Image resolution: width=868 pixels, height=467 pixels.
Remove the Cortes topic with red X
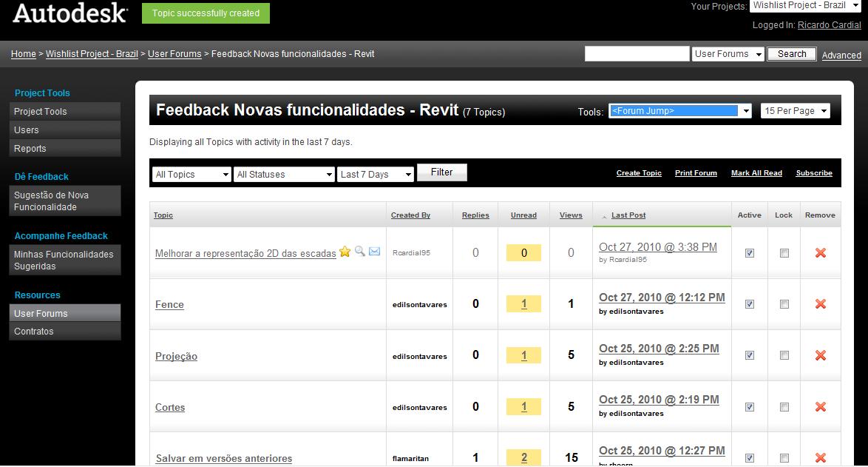pos(821,406)
